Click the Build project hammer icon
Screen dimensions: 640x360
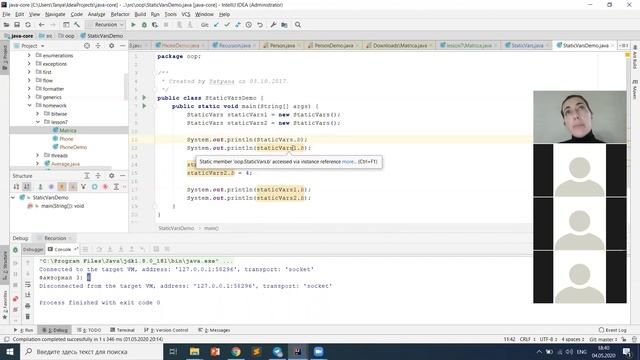[x=77, y=25]
